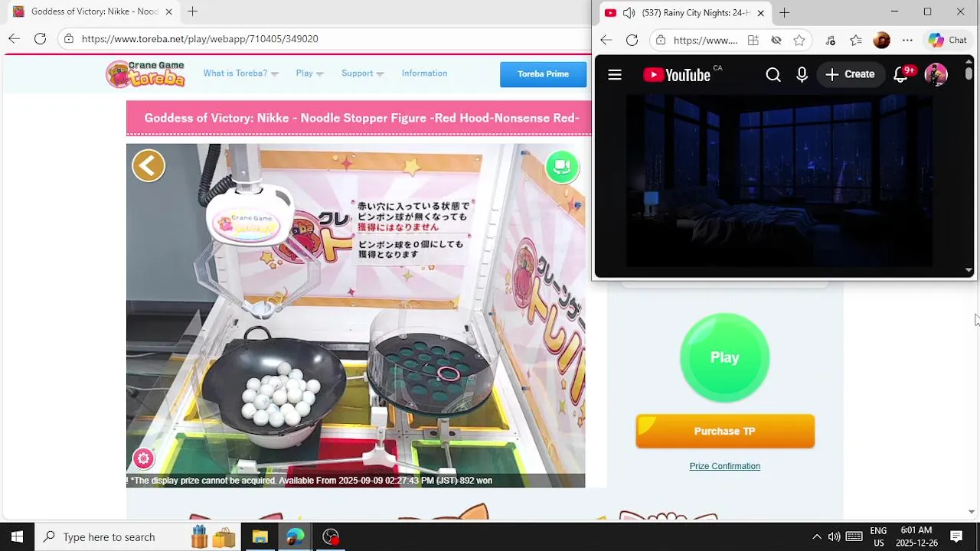Open Edge profile picture in YouTube window
Screen dimensions: 980x551
coord(881,40)
